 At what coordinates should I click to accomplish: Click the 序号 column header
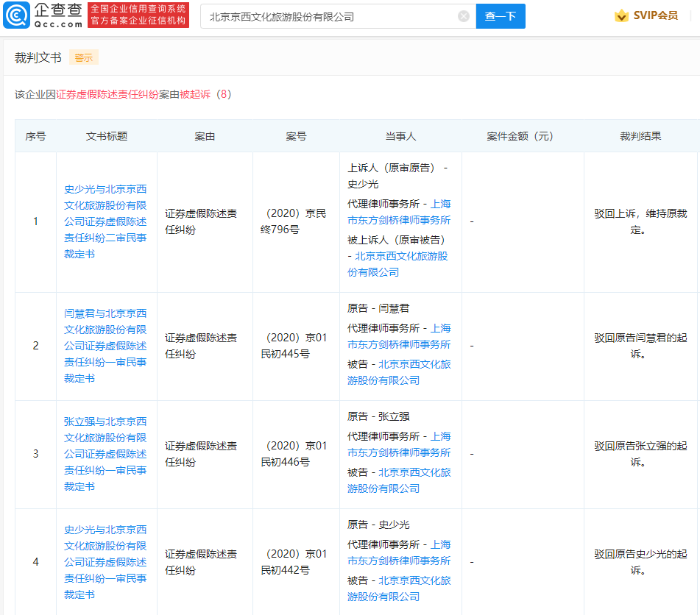(x=36, y=136)
